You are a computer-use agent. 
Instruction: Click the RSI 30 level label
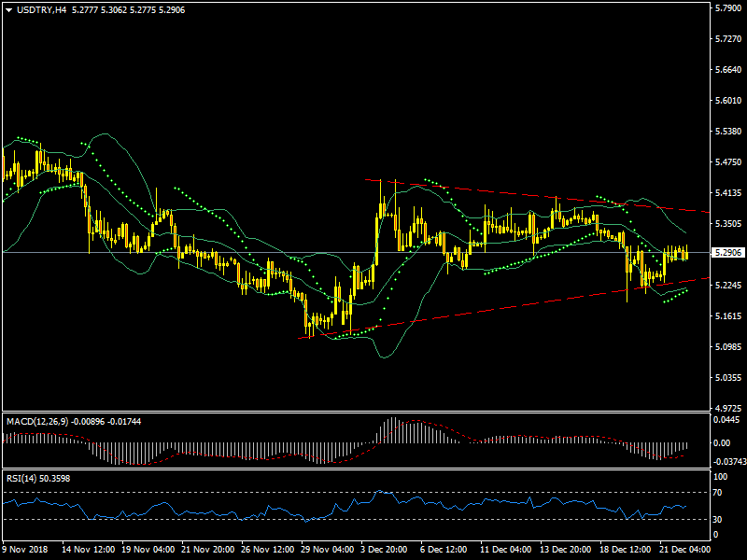718,519
